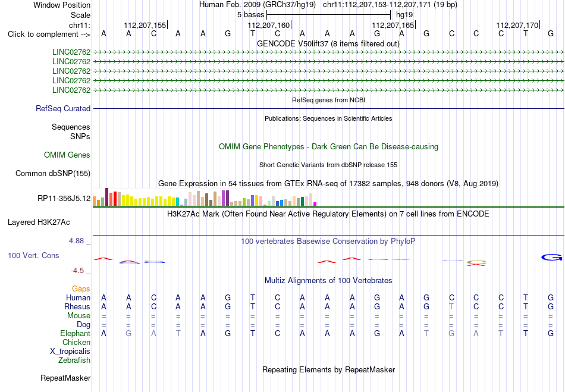
Task: Select the chr11: ruler label
Action: (80, 25)
